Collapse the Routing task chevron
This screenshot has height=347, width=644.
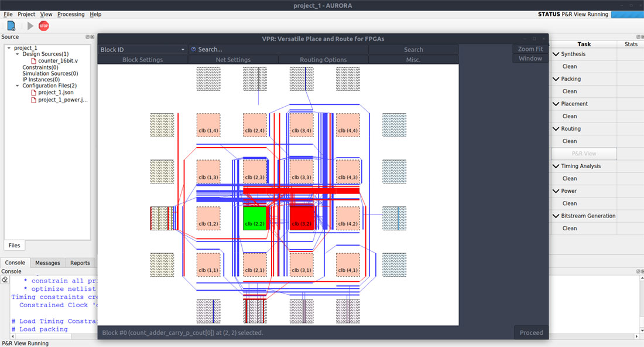coord(556,129)
